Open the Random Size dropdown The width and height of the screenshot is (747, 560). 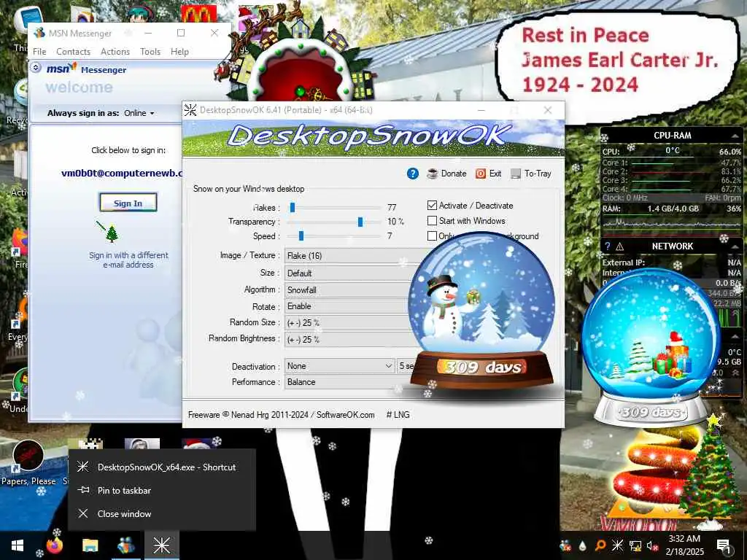[x=348, y=323]
